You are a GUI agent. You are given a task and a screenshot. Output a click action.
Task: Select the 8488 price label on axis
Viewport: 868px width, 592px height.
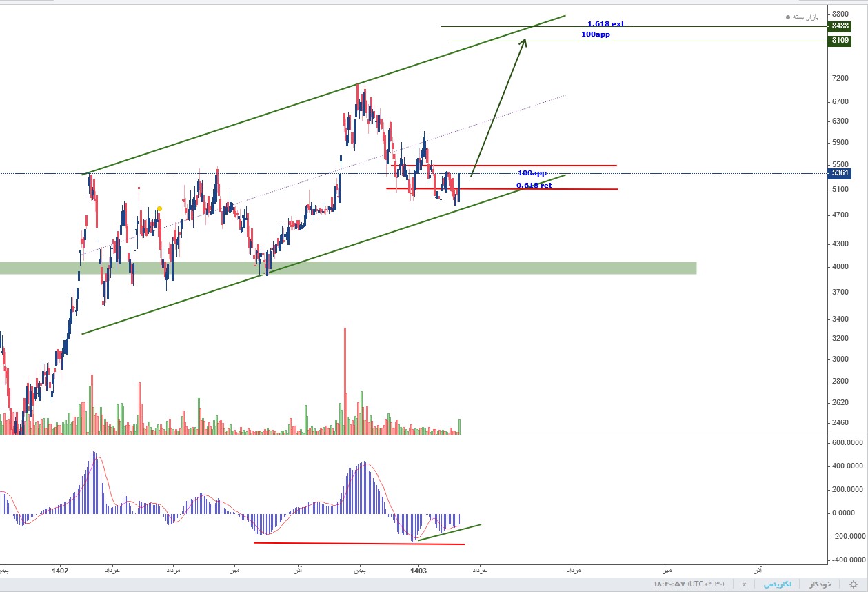tap(840, 26)
